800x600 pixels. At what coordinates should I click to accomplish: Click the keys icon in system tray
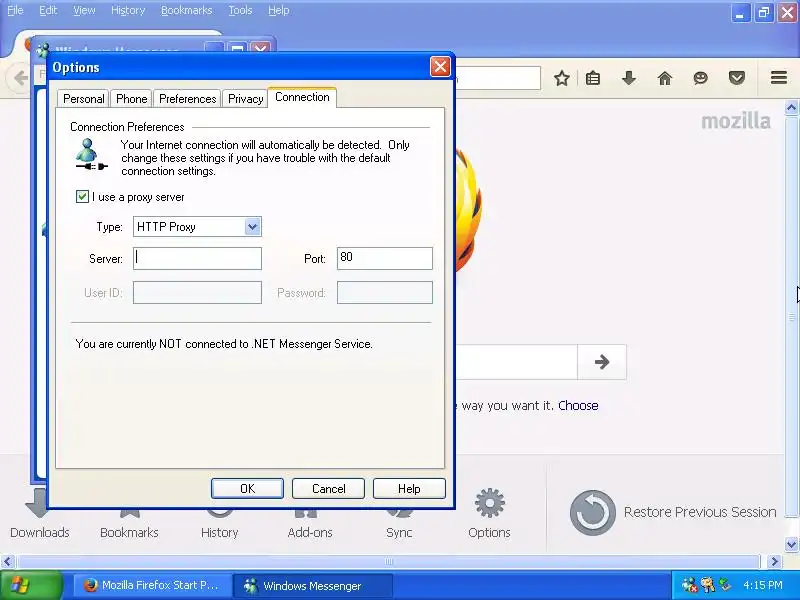click(x=708, y=585)
